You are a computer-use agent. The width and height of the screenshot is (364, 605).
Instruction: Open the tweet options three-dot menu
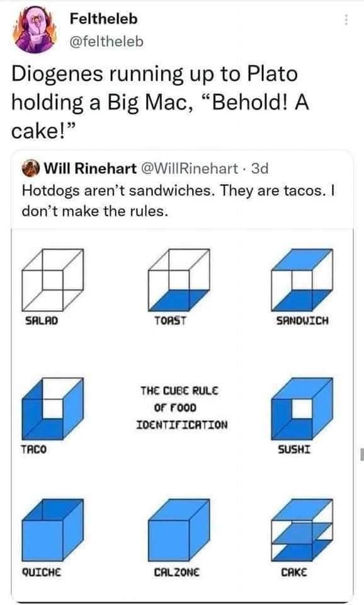tap(345, 20)
